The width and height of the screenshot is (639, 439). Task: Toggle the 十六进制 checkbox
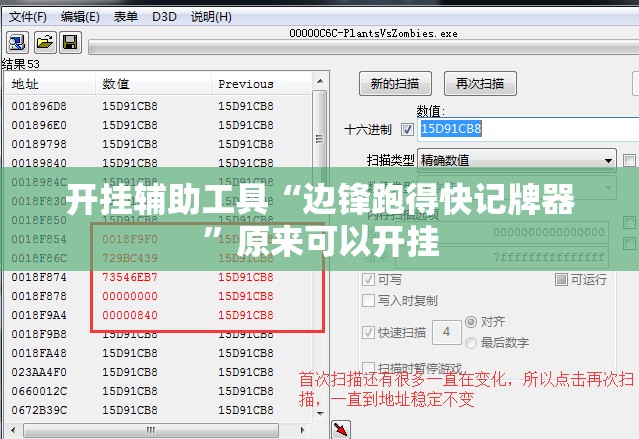(407, 130)
